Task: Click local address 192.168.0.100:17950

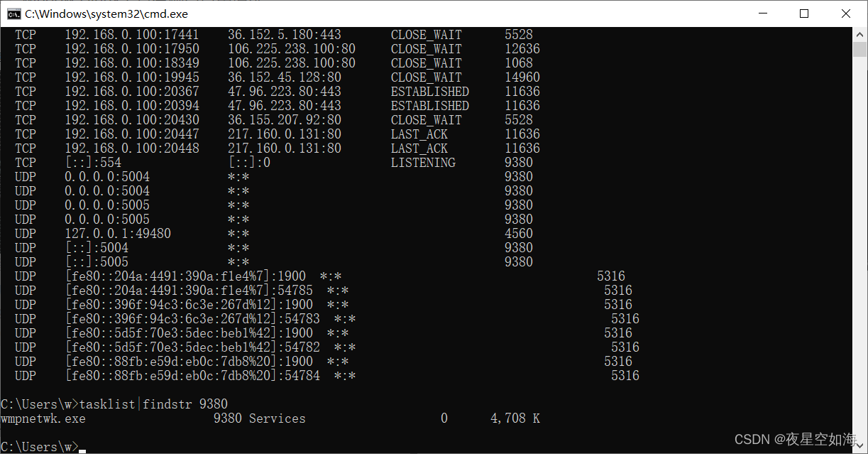Action: (x=132, y=49)
